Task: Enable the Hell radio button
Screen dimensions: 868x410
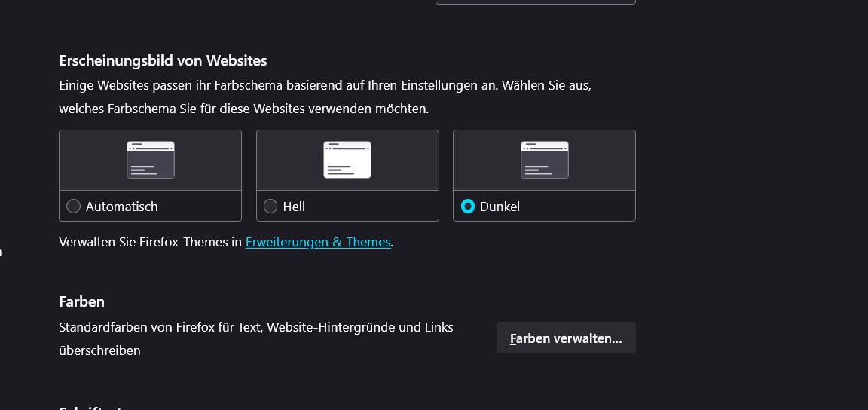Action: click(x=270, y=207)
